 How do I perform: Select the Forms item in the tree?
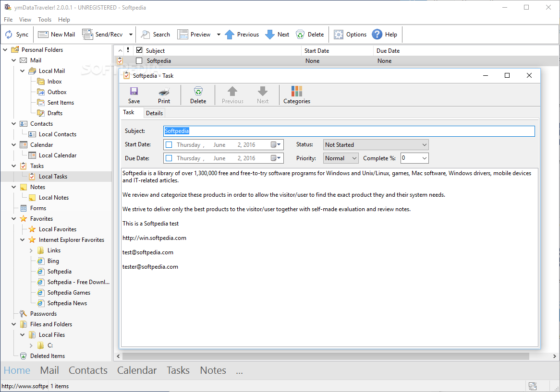(38, 208)
